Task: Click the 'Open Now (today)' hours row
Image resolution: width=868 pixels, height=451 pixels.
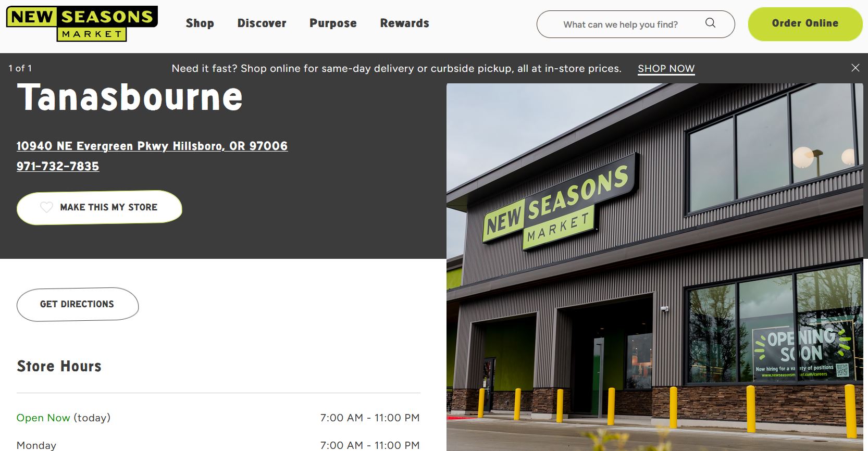Action: coord(218,418)
